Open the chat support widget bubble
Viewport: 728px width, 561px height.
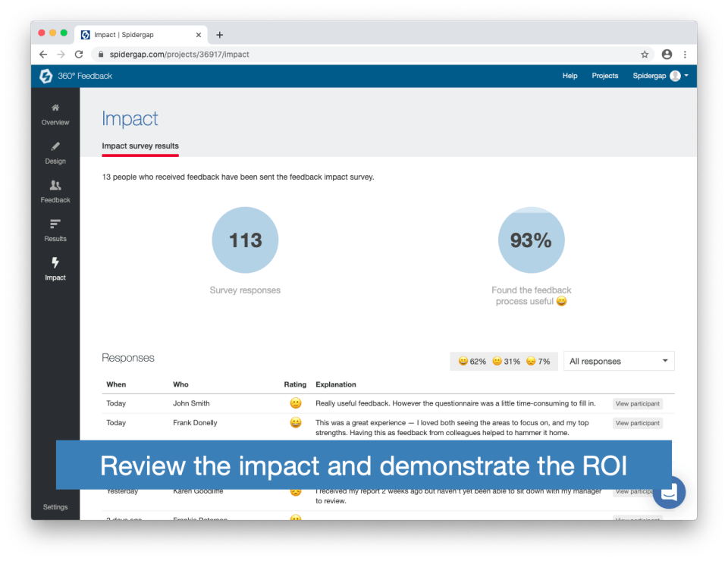(x=669, y=492)
